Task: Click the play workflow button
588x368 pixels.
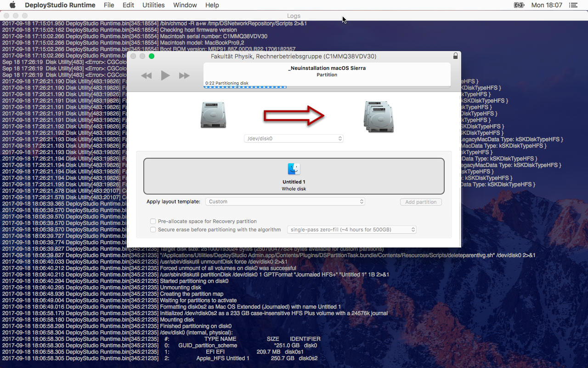Action: 165,75
